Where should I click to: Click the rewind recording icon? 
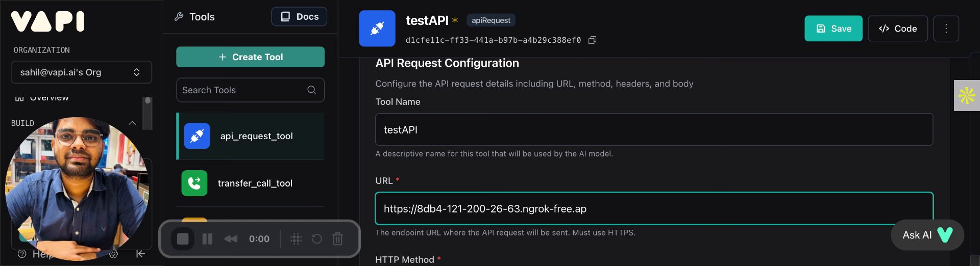pos(231,239)
